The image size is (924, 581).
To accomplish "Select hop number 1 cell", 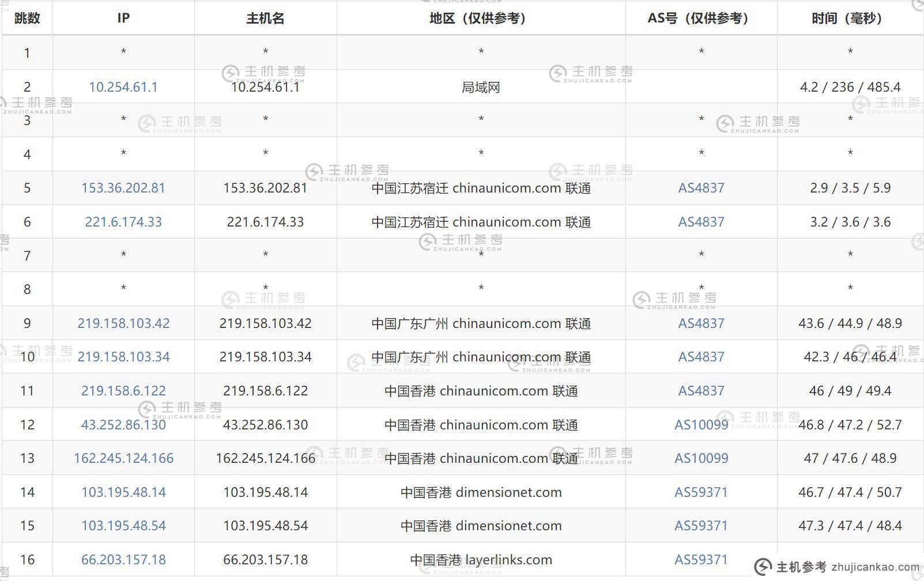I will coord(27,53).
